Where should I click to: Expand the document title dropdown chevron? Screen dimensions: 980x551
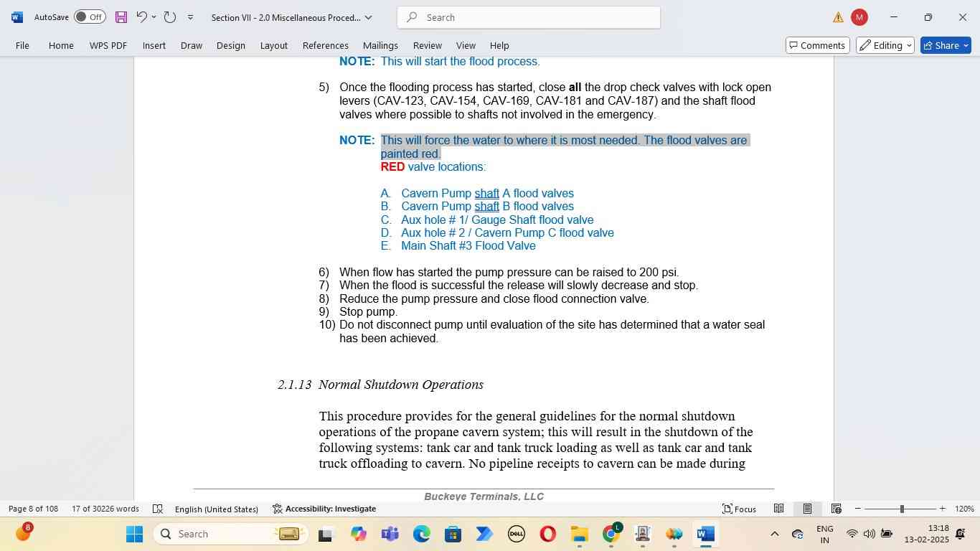pyautogui.click(x=369, y=17)
